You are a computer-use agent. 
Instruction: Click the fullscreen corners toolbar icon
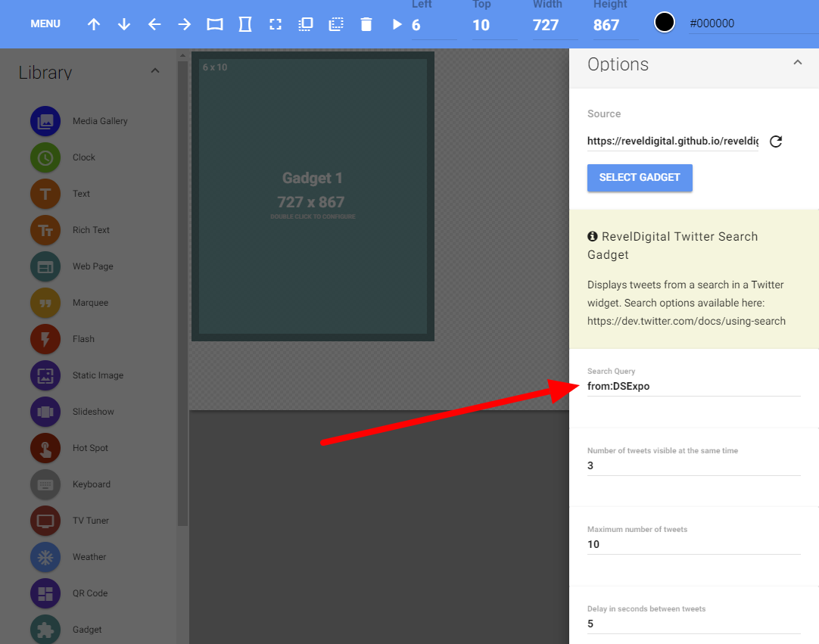(276, 24)
